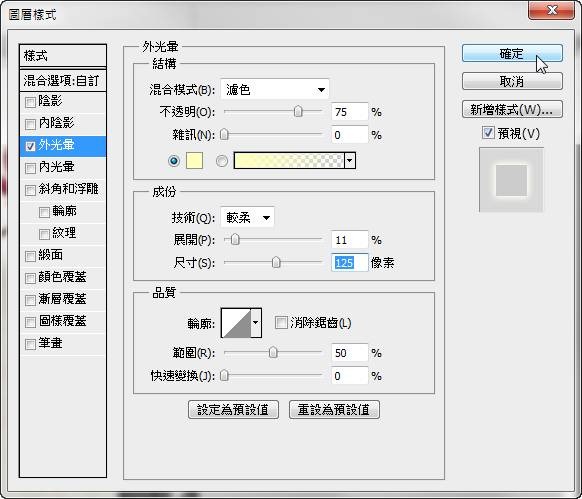Click the yellow-to-transparent gradient bar
582x499 pixels.
pyautogui.click(x=289, y=161)
